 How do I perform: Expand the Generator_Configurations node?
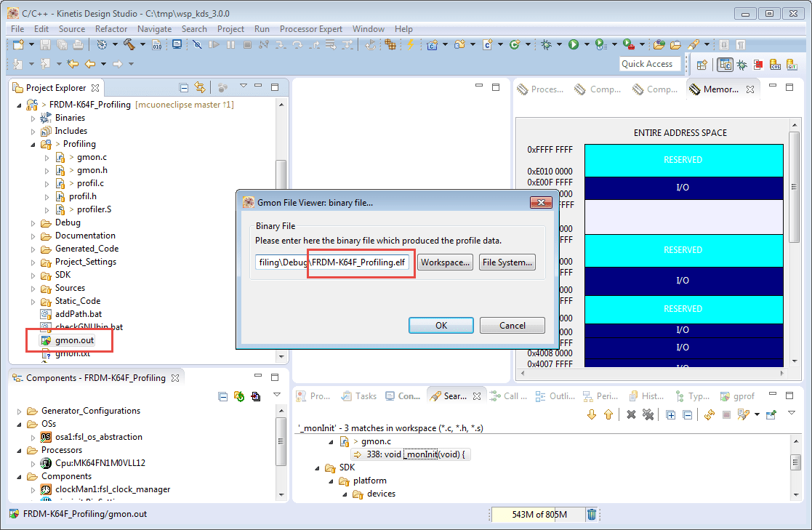pos(19,411)
